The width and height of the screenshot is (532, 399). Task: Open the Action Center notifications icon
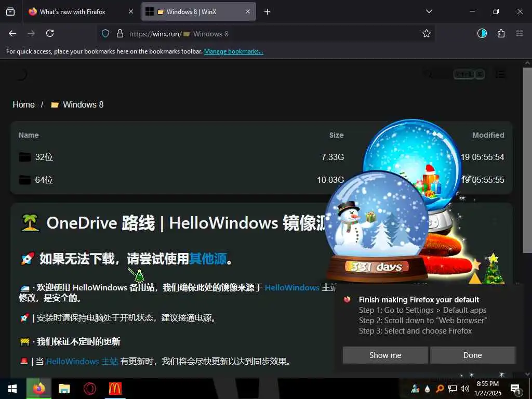[516, 389]
